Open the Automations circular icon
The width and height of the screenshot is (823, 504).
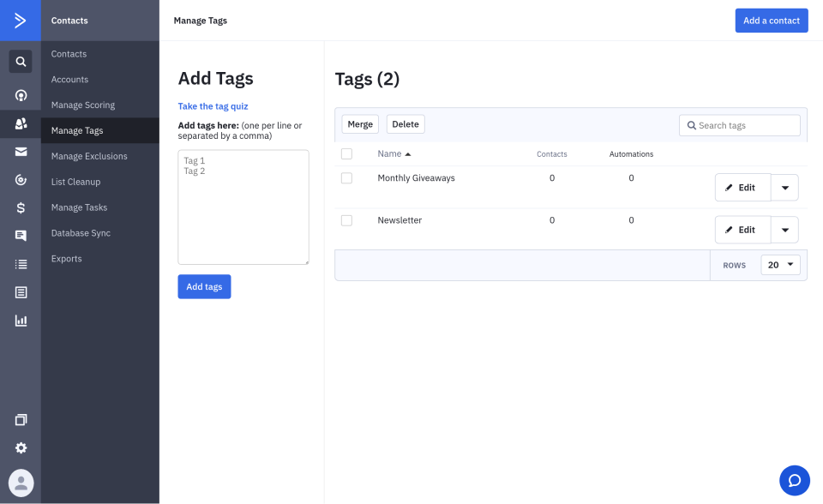[21, 180]
